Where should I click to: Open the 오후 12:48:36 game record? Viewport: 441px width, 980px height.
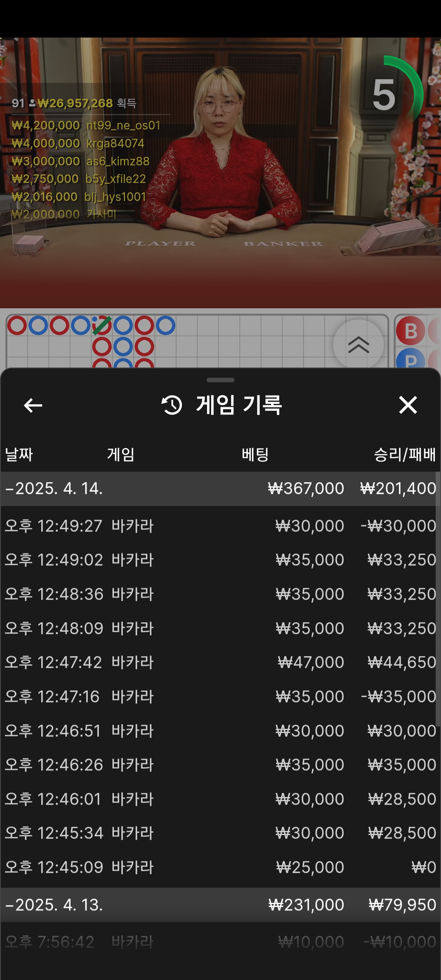220,594
